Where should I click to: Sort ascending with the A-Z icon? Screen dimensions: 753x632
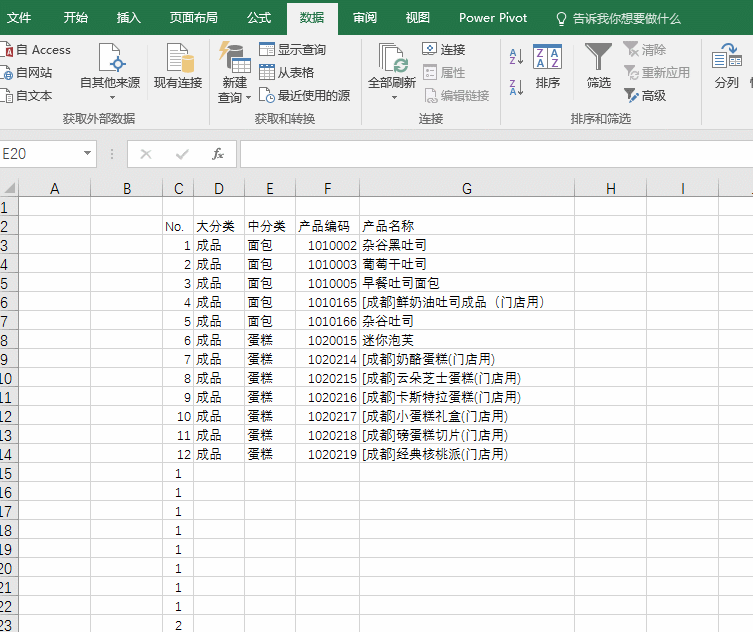(x=516, y=57)
